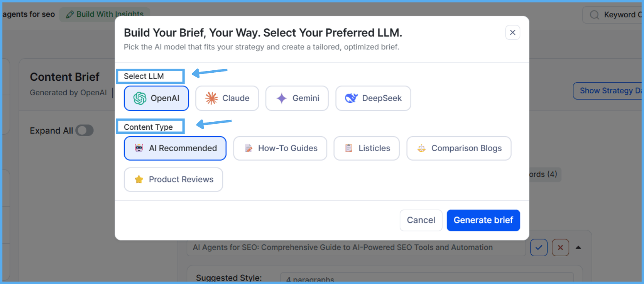644x284 pixels.
Task: Select the OpenAI logo option
Action: 140,98
